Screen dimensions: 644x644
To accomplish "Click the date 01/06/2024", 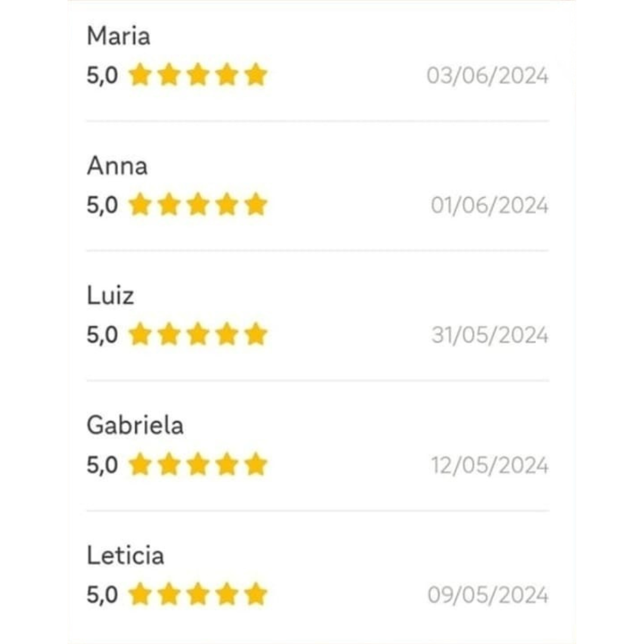I will pos(489,206).
